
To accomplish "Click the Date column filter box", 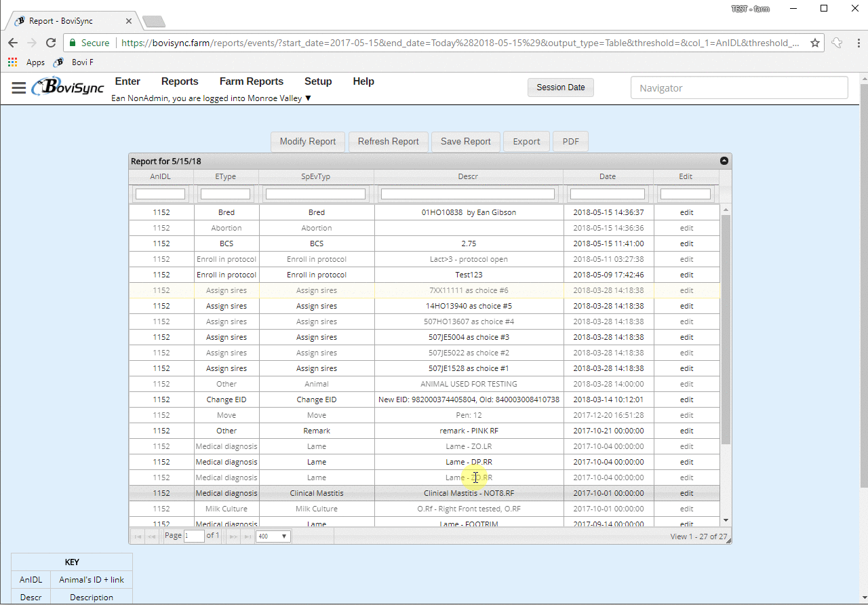I will coord(608,194).
